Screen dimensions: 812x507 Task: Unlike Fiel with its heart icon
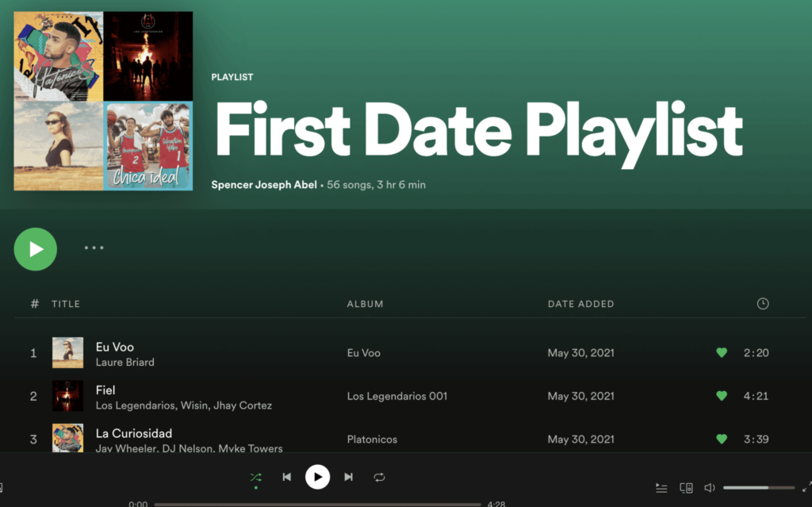722,396
